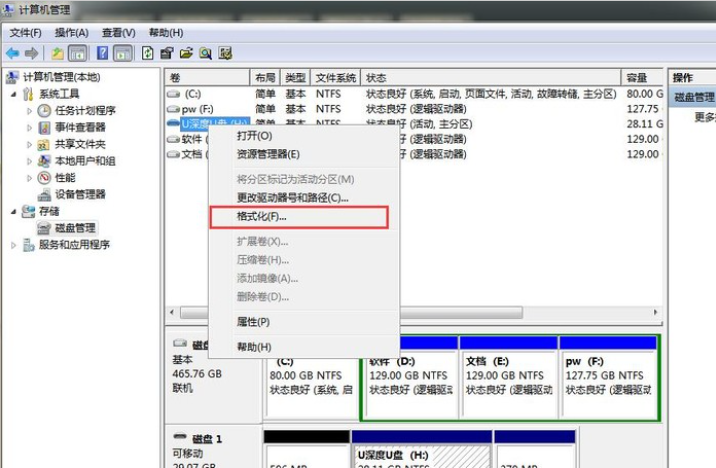Select 系统工具 tools icon in tree
The width and height of the screenshot is (716, 468).
coord(28,94)
